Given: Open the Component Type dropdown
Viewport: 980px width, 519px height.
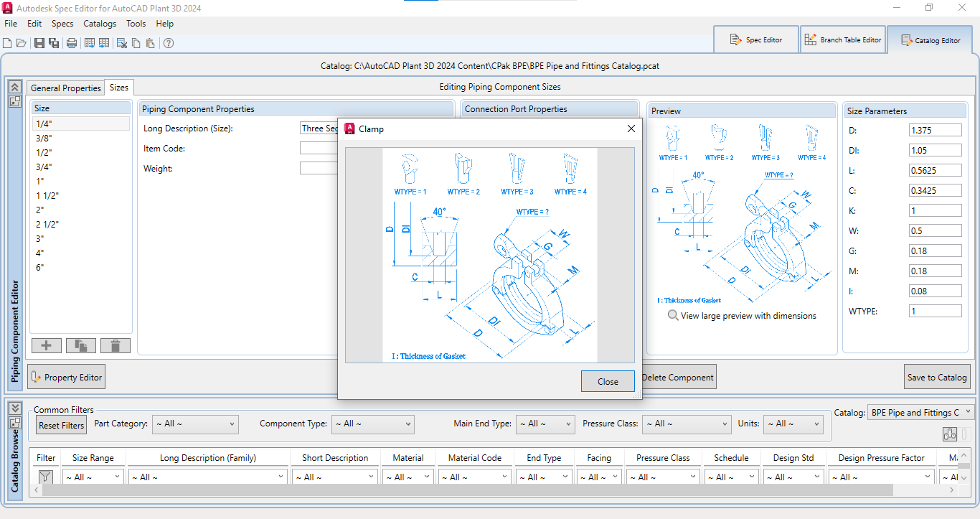Looking at the screenshot, I should click(373, 424).
